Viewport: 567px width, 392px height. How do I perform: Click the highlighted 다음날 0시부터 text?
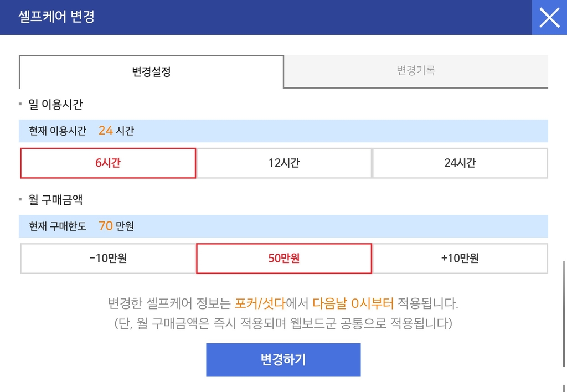point(353,303)
